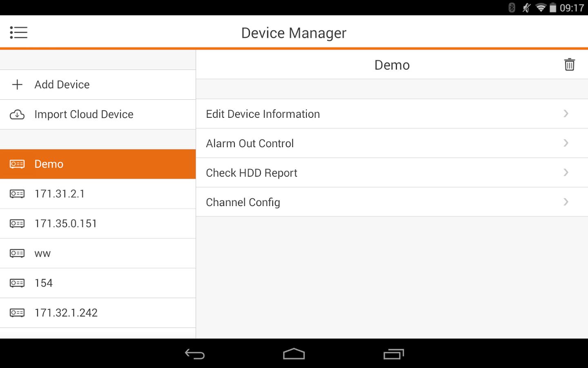The height and width of the screenshot is (368, 588).
Task: Open the navigation list menu icon
Action: [18, 32]
